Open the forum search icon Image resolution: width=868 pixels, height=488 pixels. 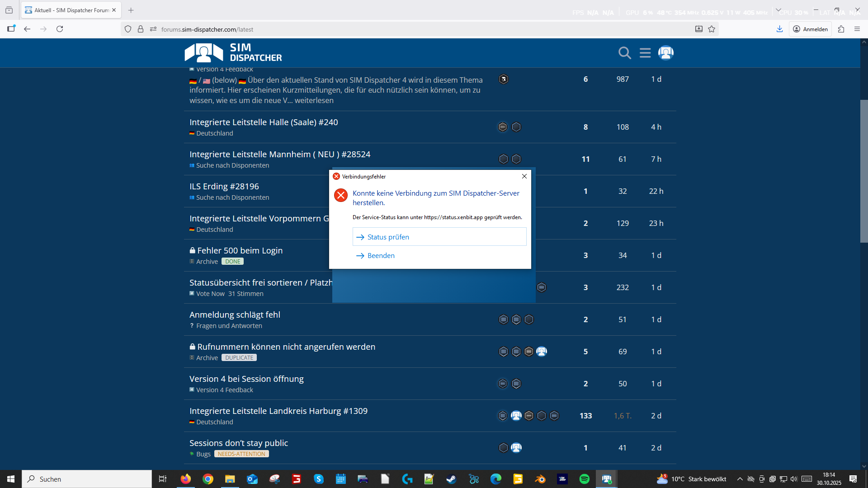click(x=625, y=53)
